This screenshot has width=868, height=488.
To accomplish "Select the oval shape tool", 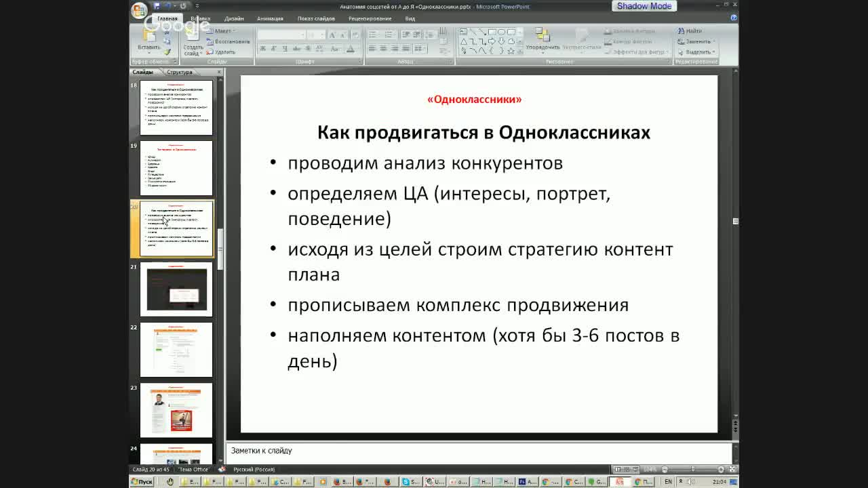I will 502,31.
